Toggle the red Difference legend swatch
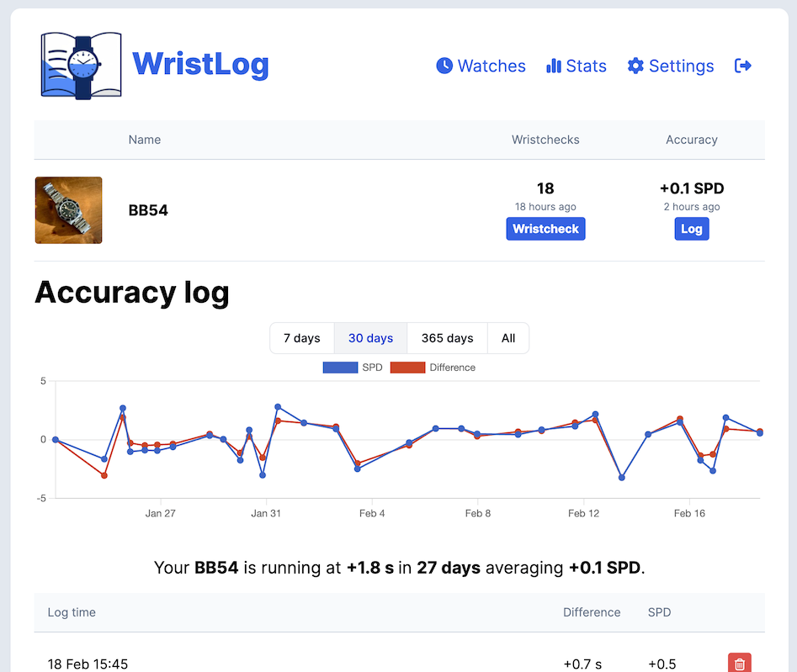797x672 pixels. point(406,368)
